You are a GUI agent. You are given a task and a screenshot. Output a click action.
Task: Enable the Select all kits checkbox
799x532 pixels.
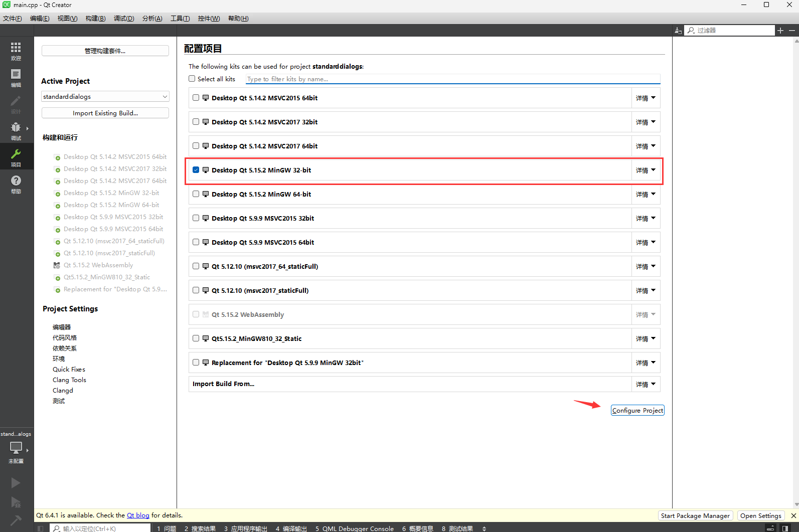[192, 79]
